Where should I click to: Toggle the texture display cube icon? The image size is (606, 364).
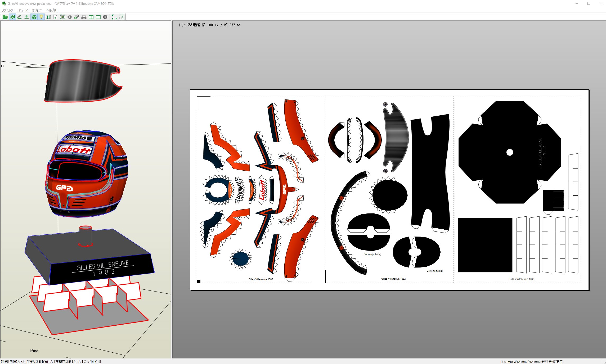coord(12,17)
